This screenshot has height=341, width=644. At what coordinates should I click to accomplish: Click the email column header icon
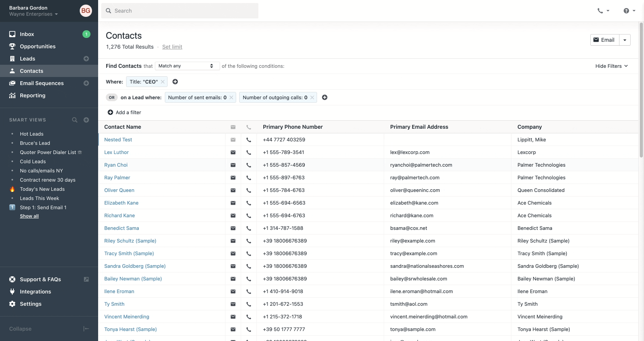[x=233, y=127]
